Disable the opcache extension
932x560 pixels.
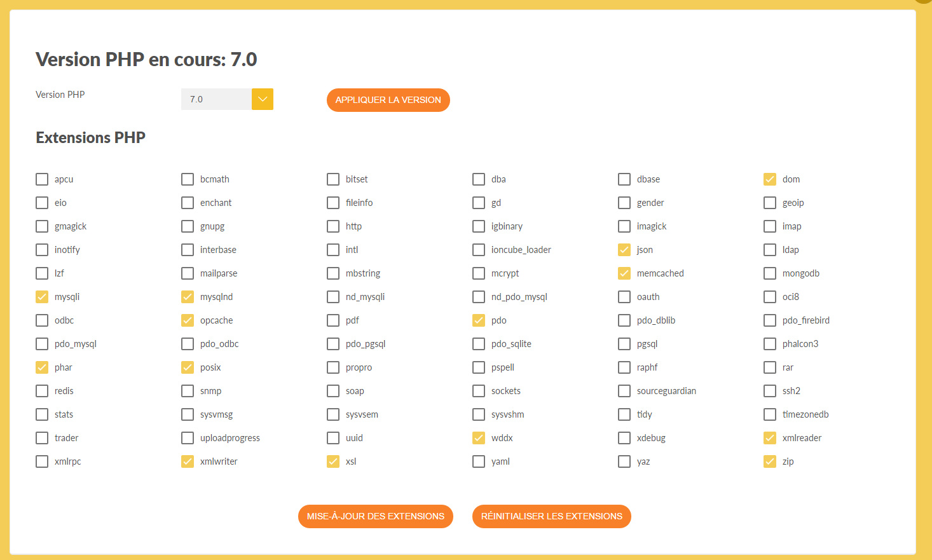[188, 320]
